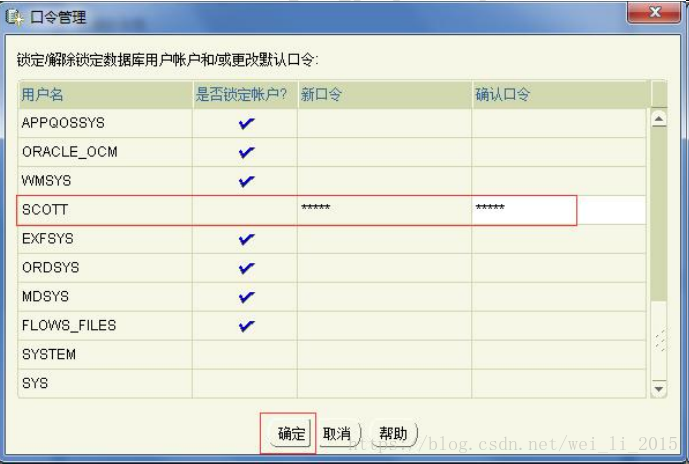The width and height of the screenshot is (689, 464).
Task: Click confirm password cell for SYSTEM
Action: pos(559,355)
